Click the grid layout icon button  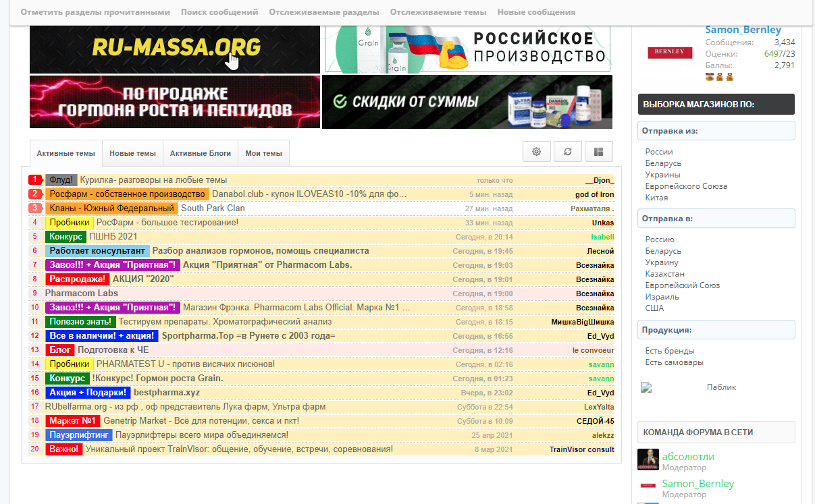click(598, 152)
